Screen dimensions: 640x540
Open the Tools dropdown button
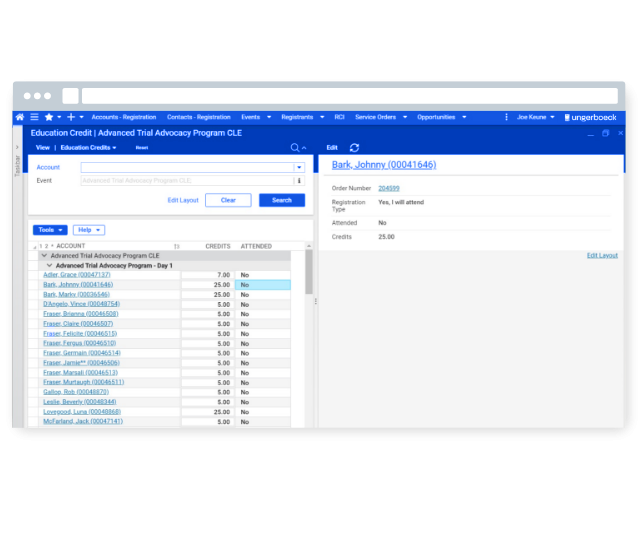(50, 230)
